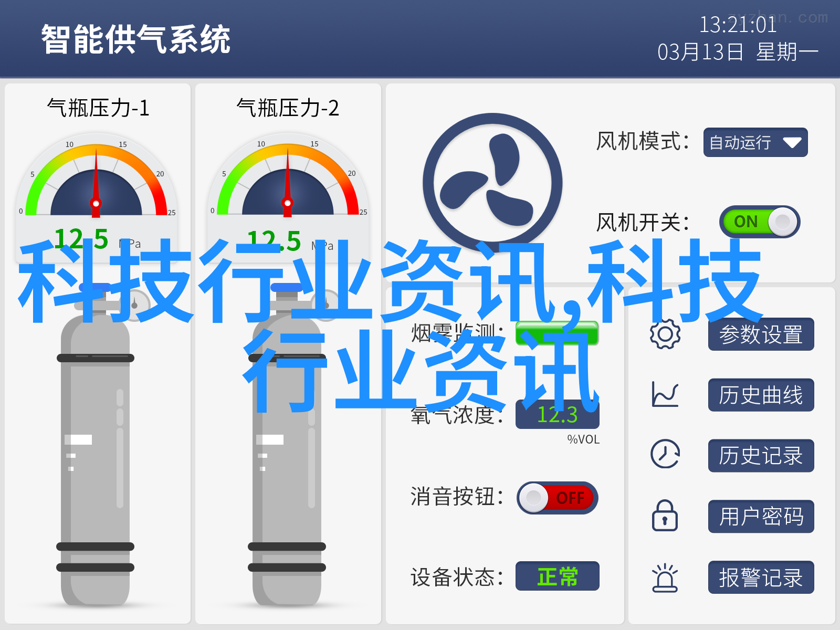This screenshot has width=840, height=630.
Task: Turn off the 风机开关 ON switch
Action: (x=760, y=222)
